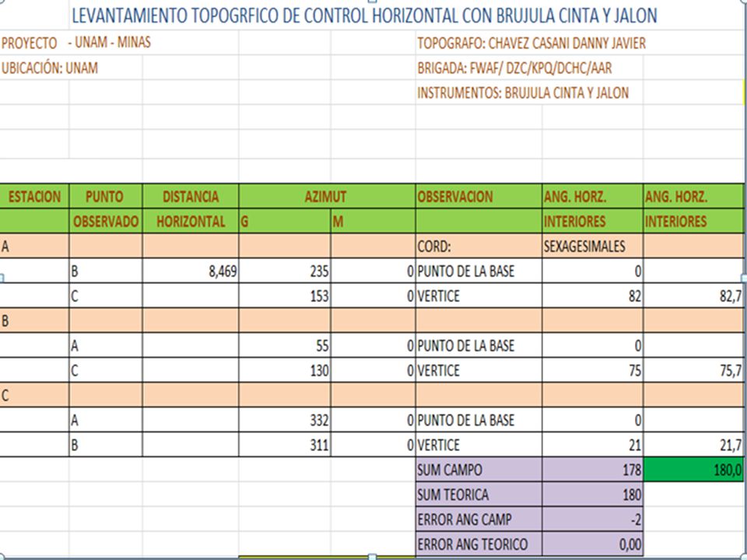
Task: Click the OBSERVADO header cell
Action: click(105, 221)
